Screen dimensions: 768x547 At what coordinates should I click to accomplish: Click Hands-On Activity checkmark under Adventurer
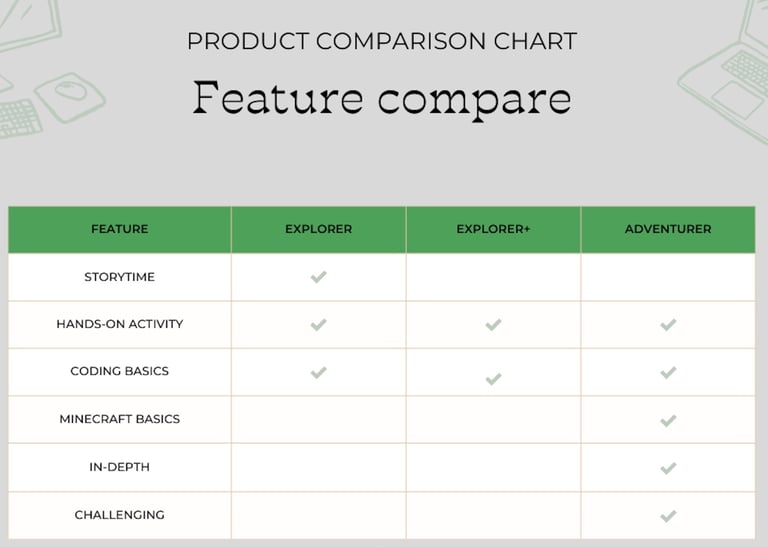click(x=668, y=325)
